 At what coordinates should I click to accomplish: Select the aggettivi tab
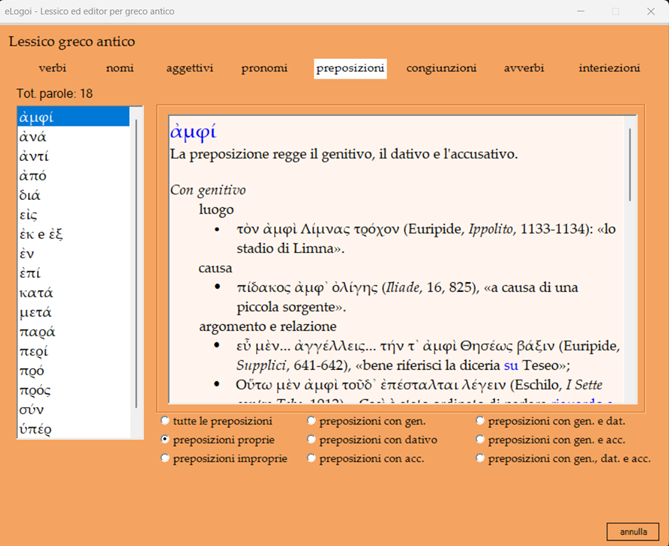[x=189, y=68]
